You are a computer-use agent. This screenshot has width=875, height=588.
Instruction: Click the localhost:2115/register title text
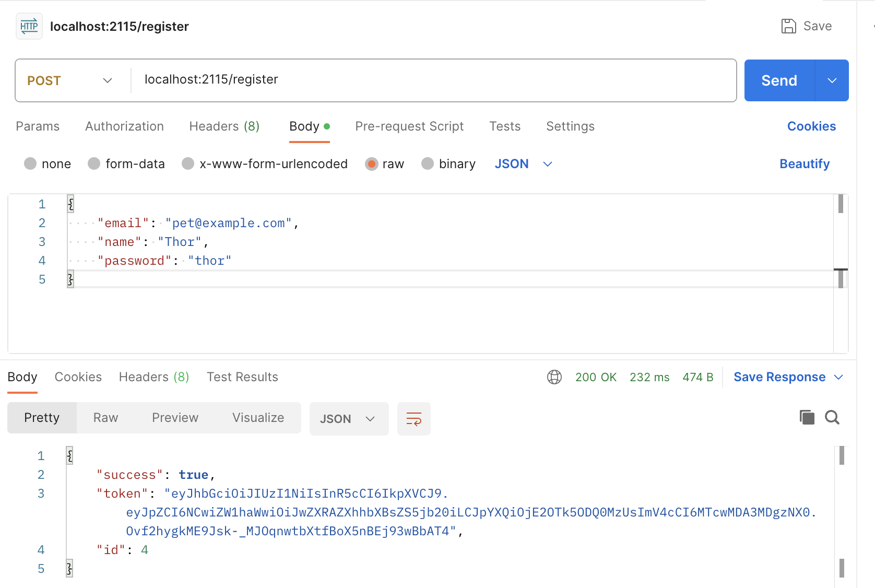119,27
